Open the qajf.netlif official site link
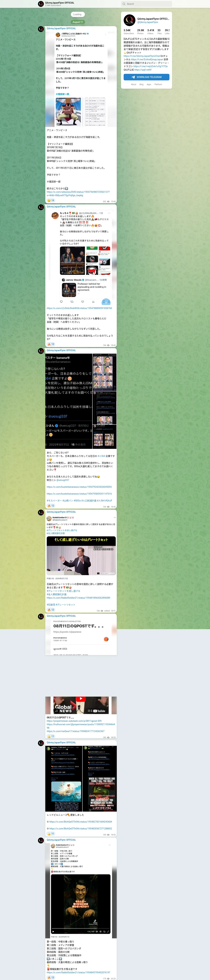210x980 pixels. 143,70
